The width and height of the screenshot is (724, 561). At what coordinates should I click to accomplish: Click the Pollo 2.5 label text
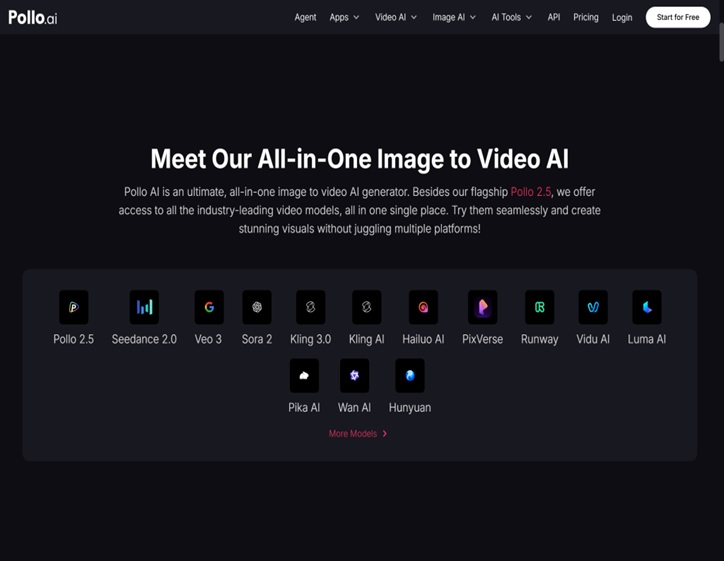pos(73,339)
